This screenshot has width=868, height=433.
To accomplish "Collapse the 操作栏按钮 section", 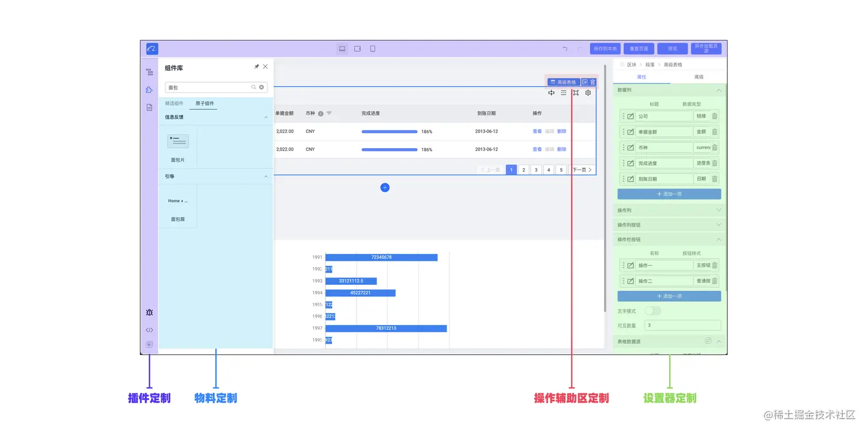I will click(718, 239).
